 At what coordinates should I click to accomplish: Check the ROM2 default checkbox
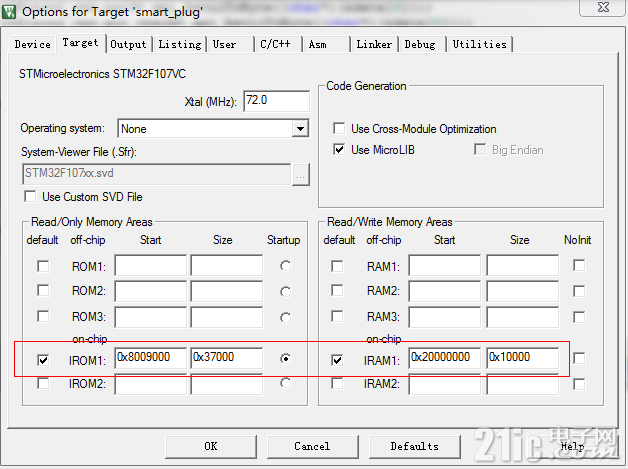[43, 290]
